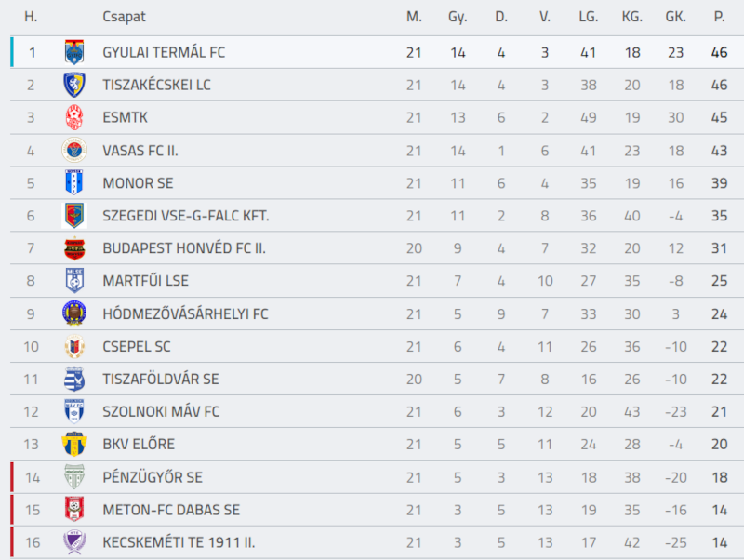Click the Csepel SC team name
The height and width of the screenshot is (560, 744).
point(136,346)
